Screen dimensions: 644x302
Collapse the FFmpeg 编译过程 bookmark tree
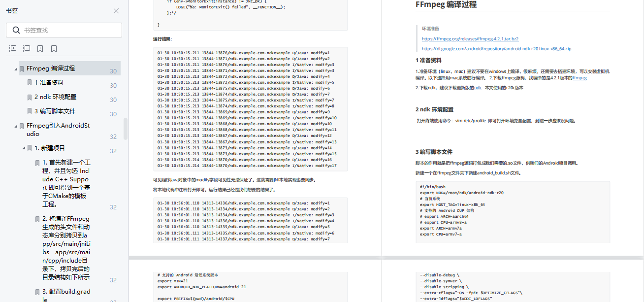(x=16, y=68)
